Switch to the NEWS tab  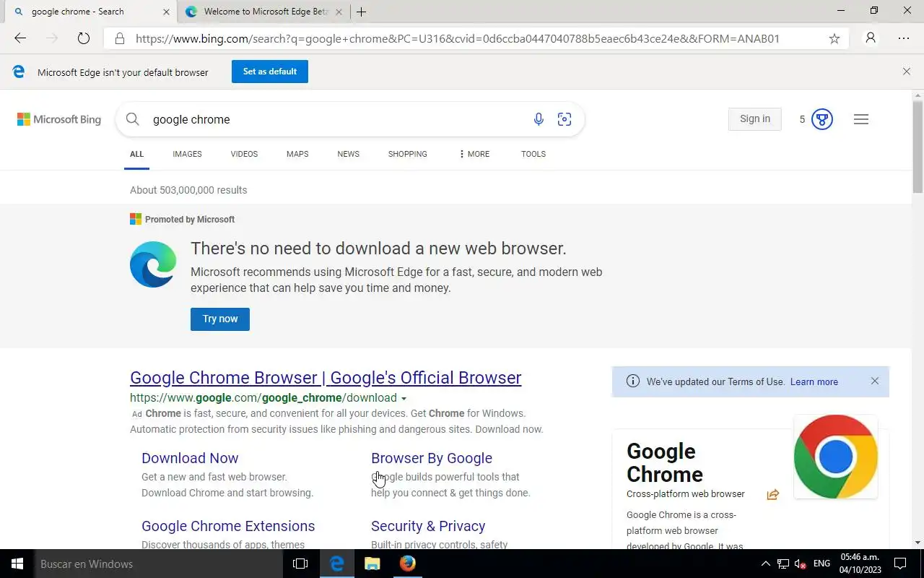pyautogui.click(x=348, y=154)
